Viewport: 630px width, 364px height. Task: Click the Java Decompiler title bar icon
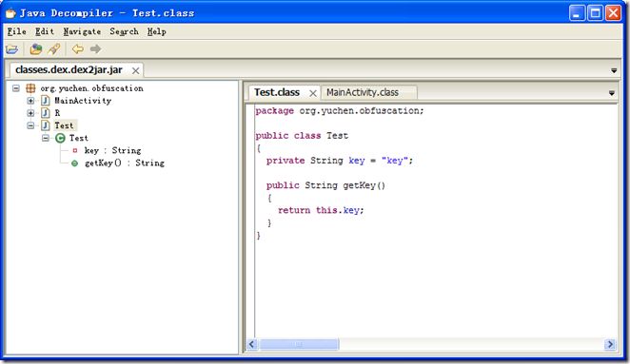pyautogui.click(x=10, y=13)
